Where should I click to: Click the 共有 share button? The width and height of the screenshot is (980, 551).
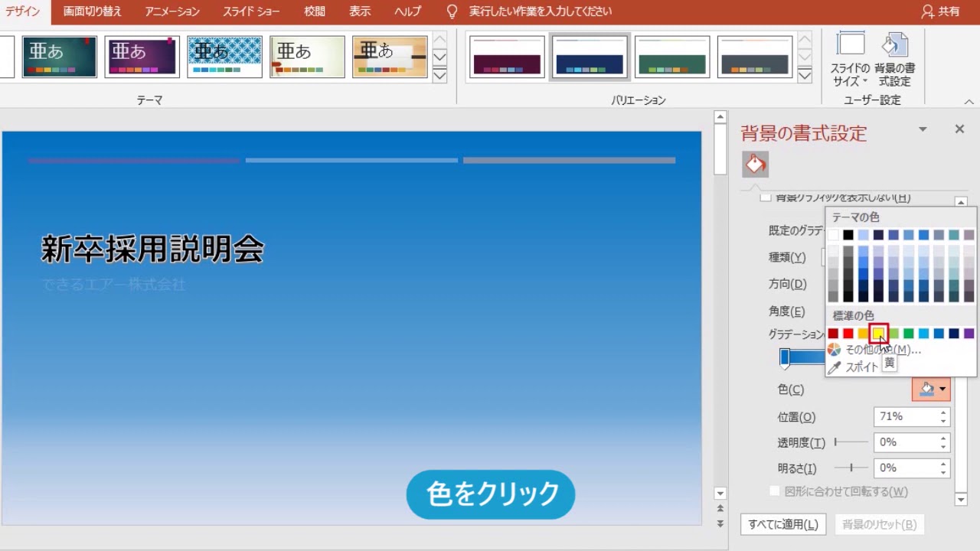click(941, 11)
